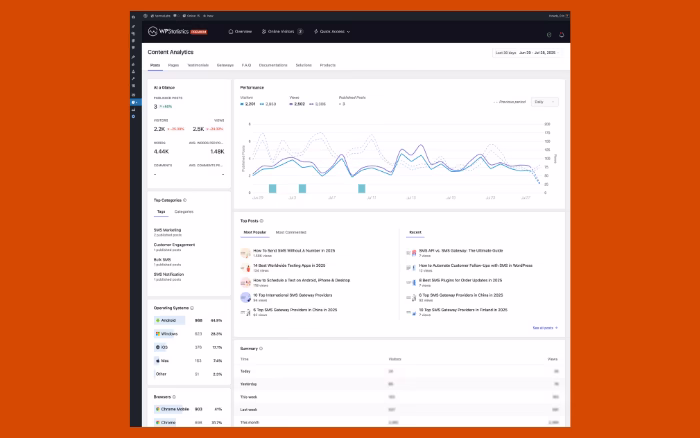Open the Overview page in header
700x438 pixels.
pyautogui.click(x=240, y=32)
